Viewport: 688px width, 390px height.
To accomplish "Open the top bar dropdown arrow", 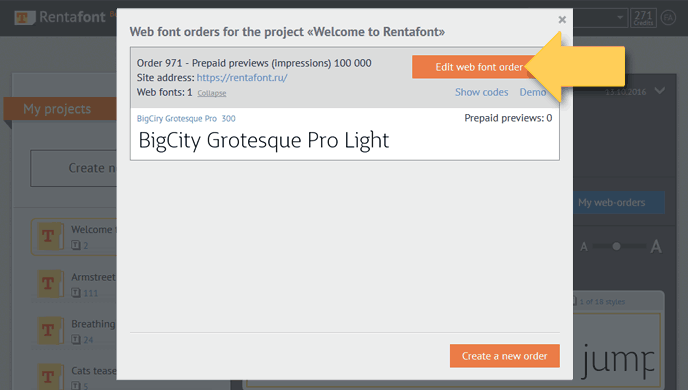I will (620, 18).
